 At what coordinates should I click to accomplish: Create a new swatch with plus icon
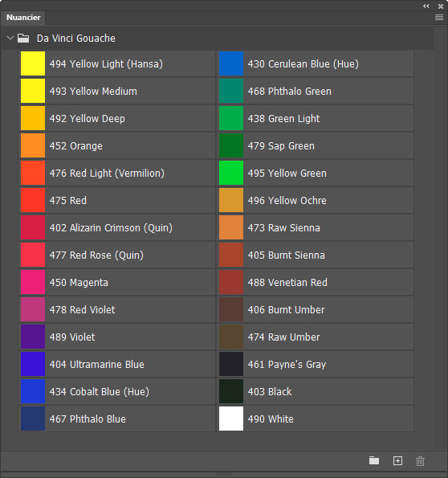point(397,460)
